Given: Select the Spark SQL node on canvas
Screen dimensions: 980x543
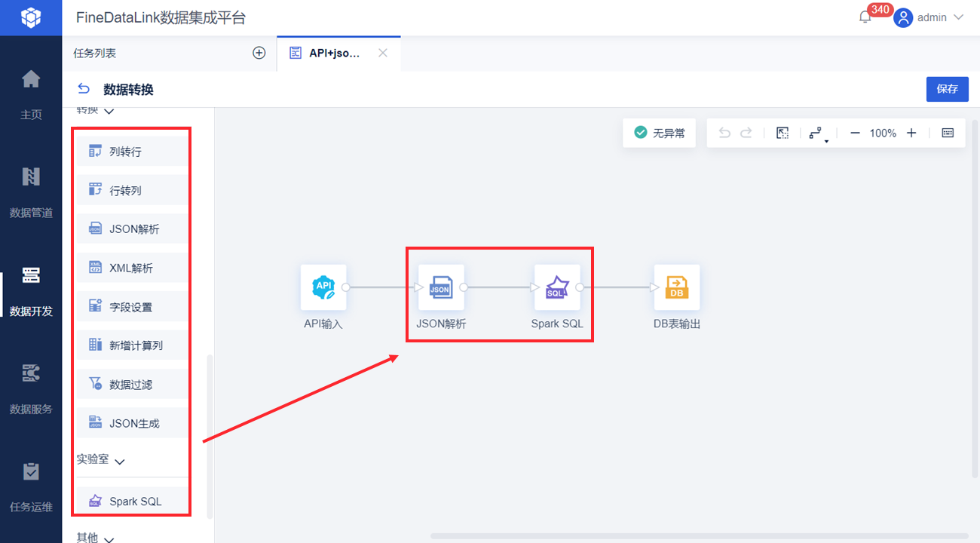Looking at the screenshot, I should tap(557, 287).
